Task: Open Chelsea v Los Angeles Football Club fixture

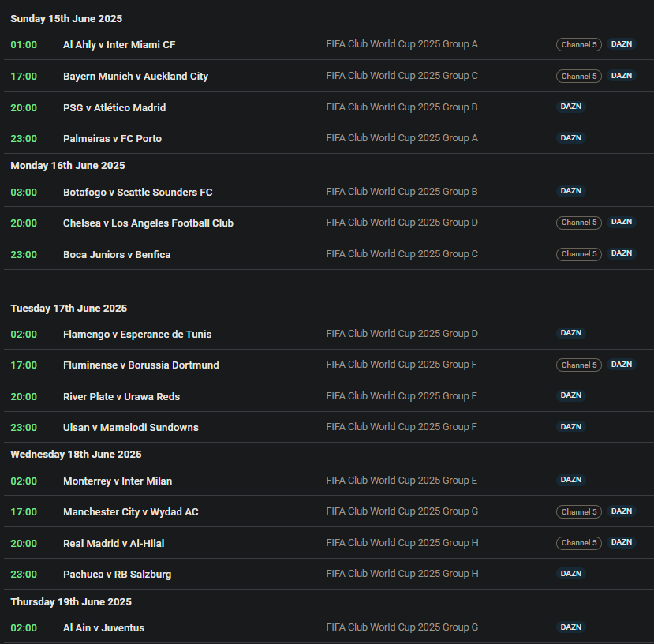Action: 148,223
